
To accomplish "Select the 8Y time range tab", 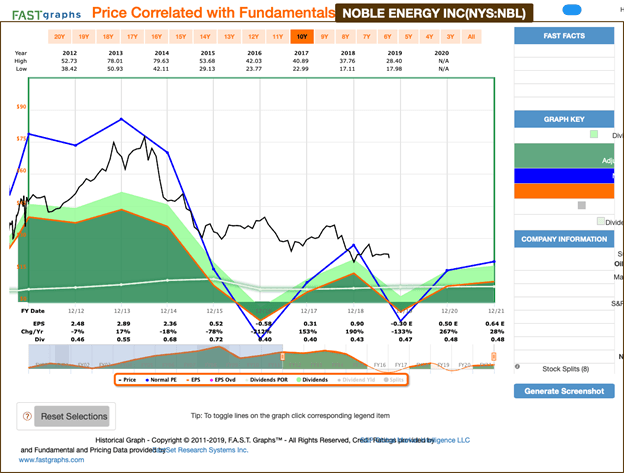I will (x=345, y=37).
